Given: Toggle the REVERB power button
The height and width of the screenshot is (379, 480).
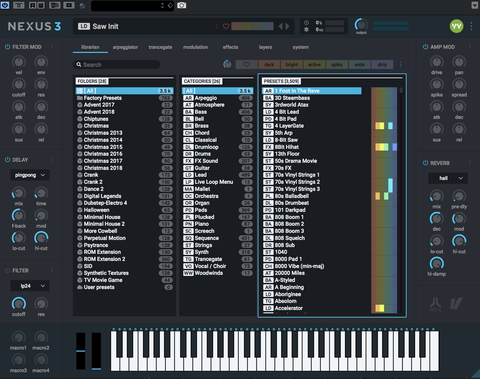Looking at the screenshot, I should pyautogui.click(x=425, y=163).
